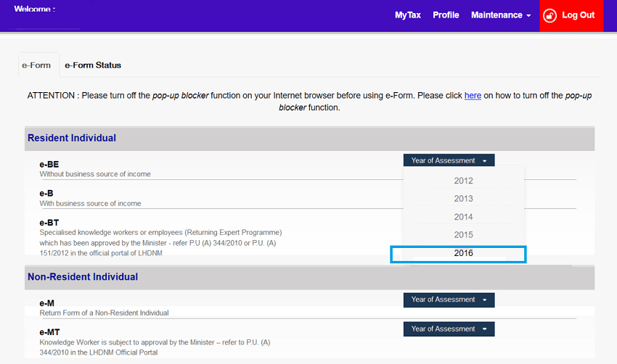Choose the highlighted 2016 option
617x364 pixels.
[x=463, y=253]
